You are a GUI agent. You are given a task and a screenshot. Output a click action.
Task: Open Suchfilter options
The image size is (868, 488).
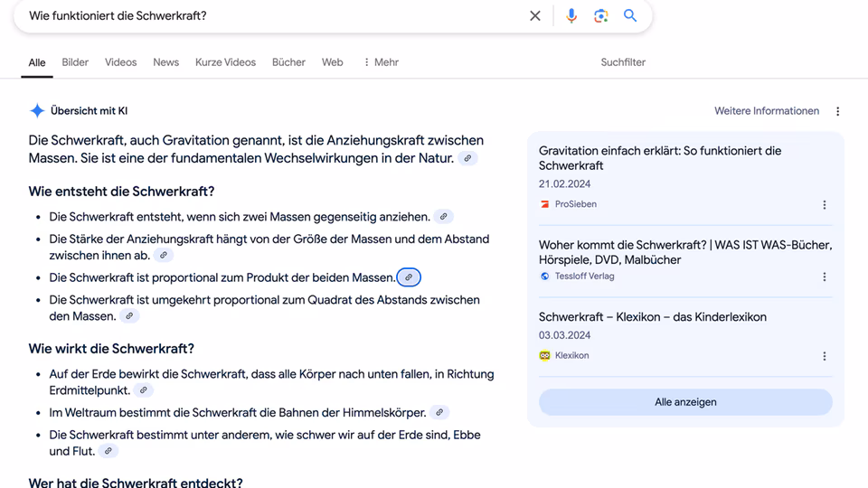coord(623,62)
